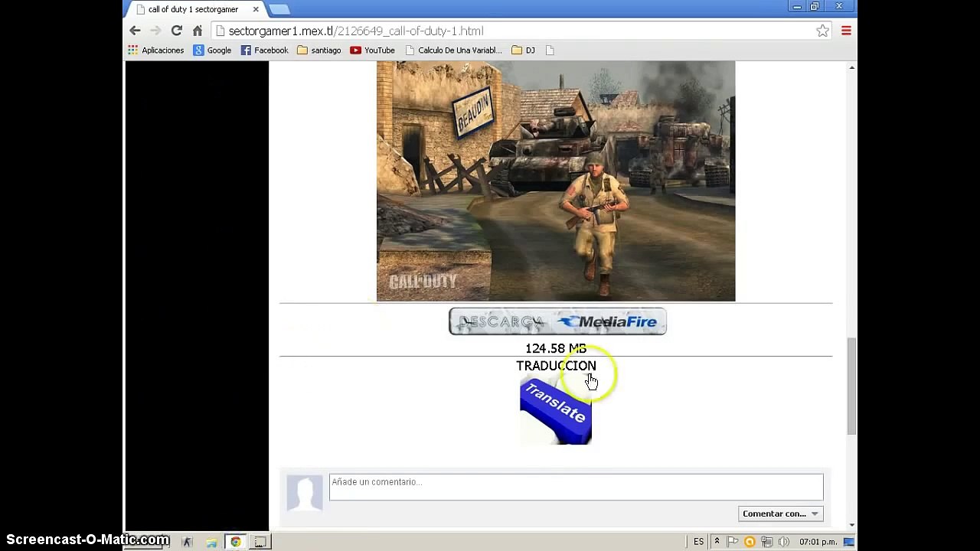Click the scrollbar up arrow

click(851, 68)
